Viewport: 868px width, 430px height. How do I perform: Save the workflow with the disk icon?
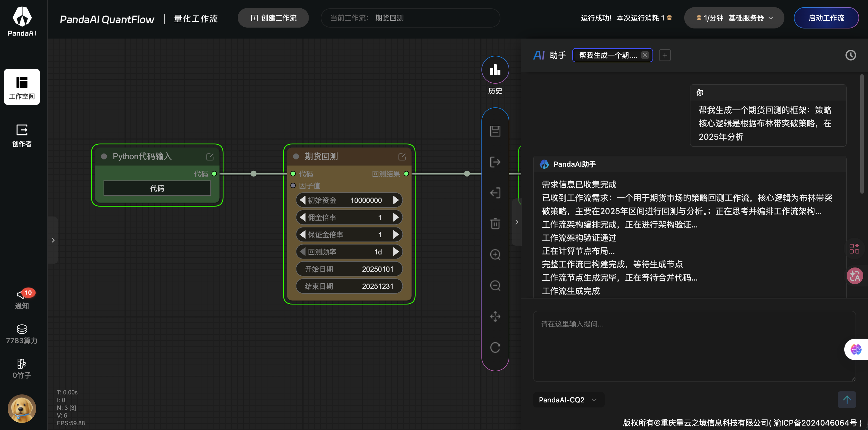click(495, 131)
